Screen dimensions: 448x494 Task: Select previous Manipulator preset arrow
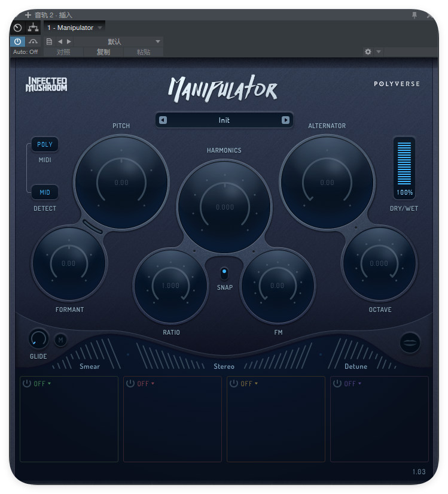(x=163, y=120)
